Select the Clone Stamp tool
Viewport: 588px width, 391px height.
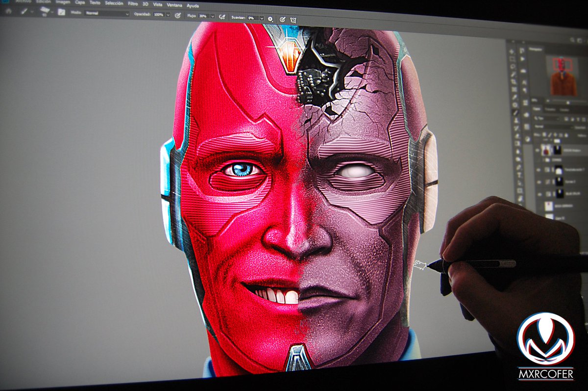click(516, 120)
